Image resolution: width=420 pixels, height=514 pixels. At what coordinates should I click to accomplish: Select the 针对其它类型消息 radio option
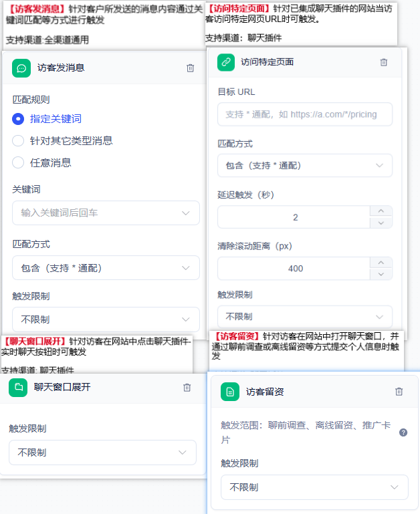point(18,140)
